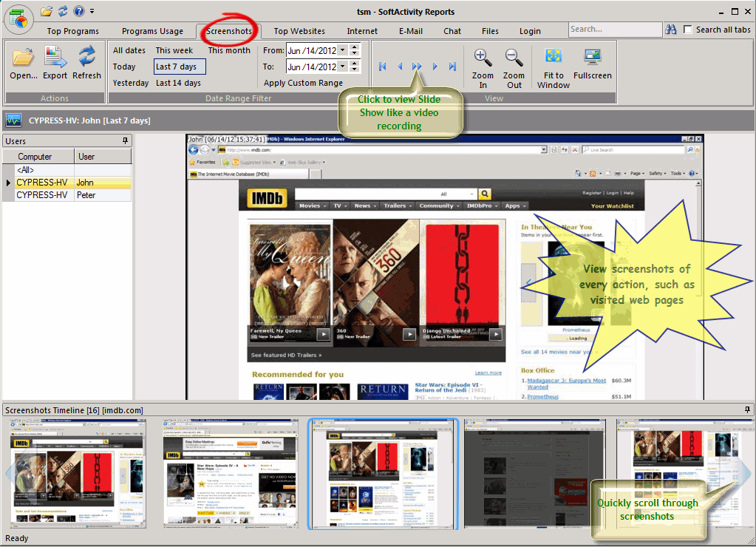Click the monitor icon beside CYPRESS-HV: John header

(13, 120)
